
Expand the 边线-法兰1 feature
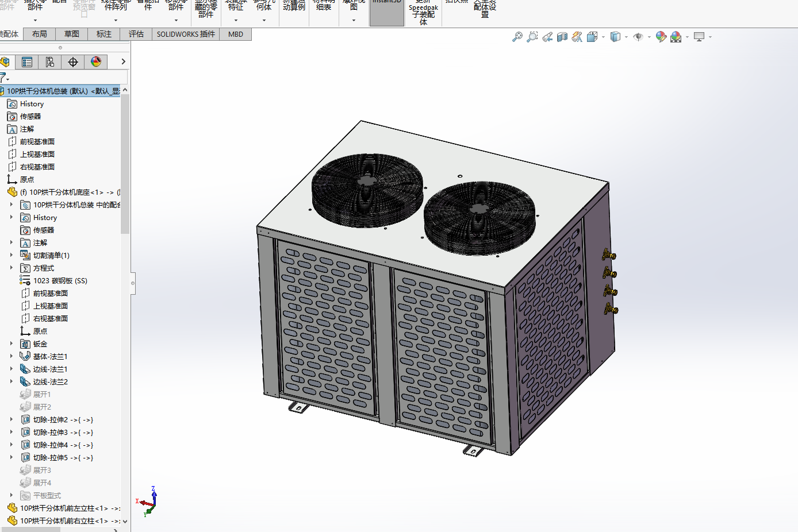pyautogui.click(x=11, y=369)
